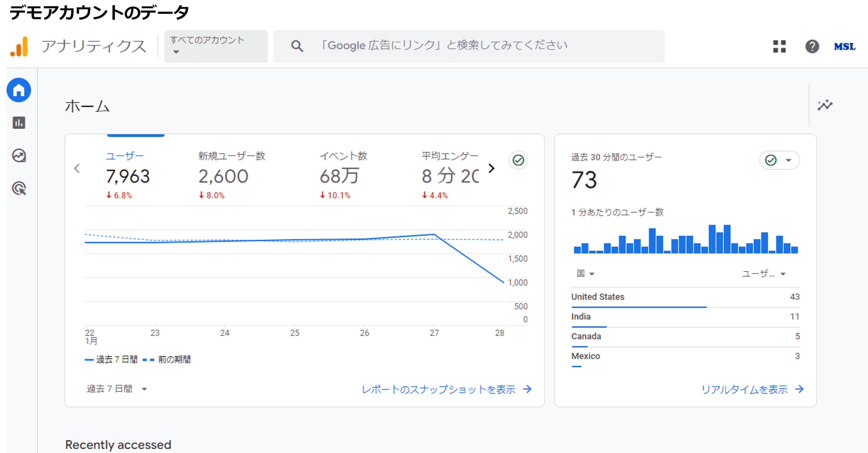Screen dimensions: 868x453
Task: Open the Google apps grid icon
Action: click(x=779, y=46)
